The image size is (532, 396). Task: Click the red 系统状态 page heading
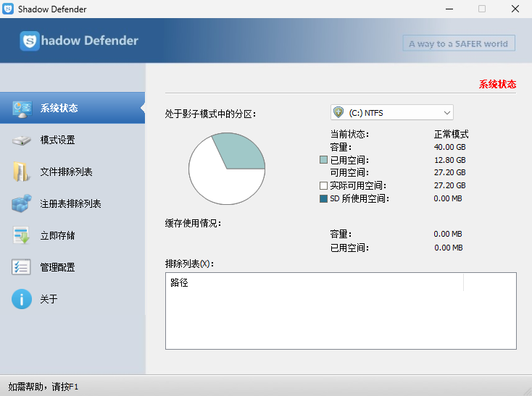[497, 84]
